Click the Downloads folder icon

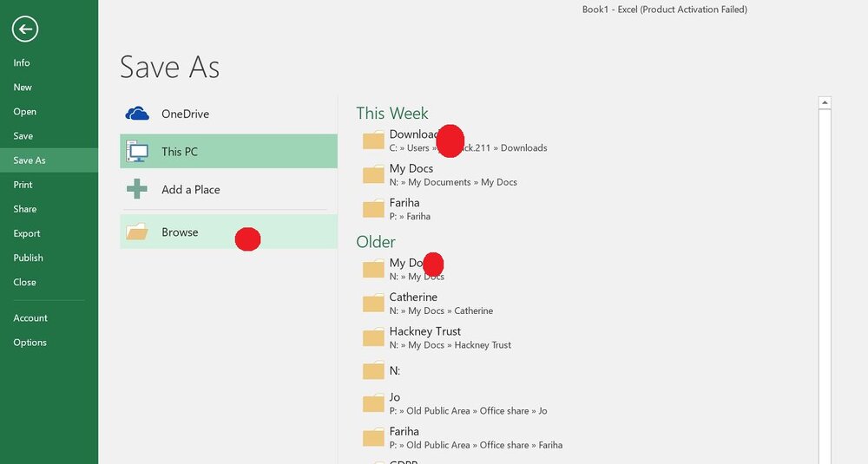click(x=373, y=141)
